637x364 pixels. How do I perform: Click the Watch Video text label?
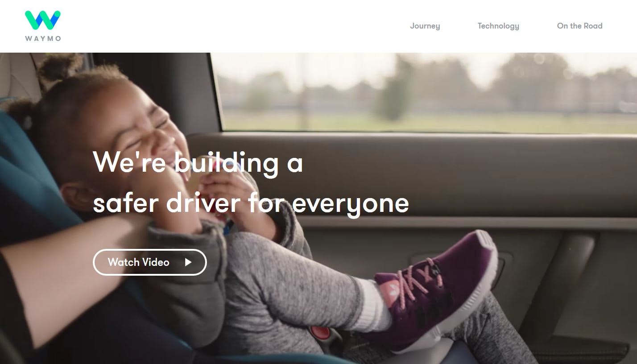coord(138,262)
